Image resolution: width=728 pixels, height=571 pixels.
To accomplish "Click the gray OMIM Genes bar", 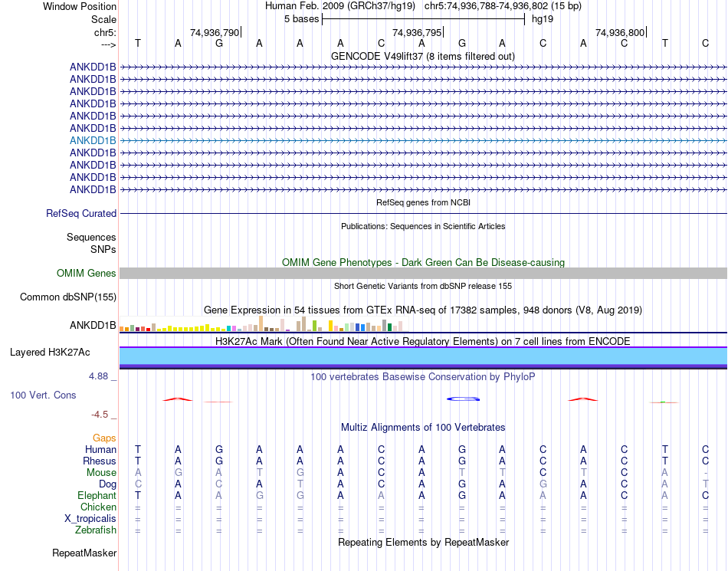I will (x=423, y=273).
